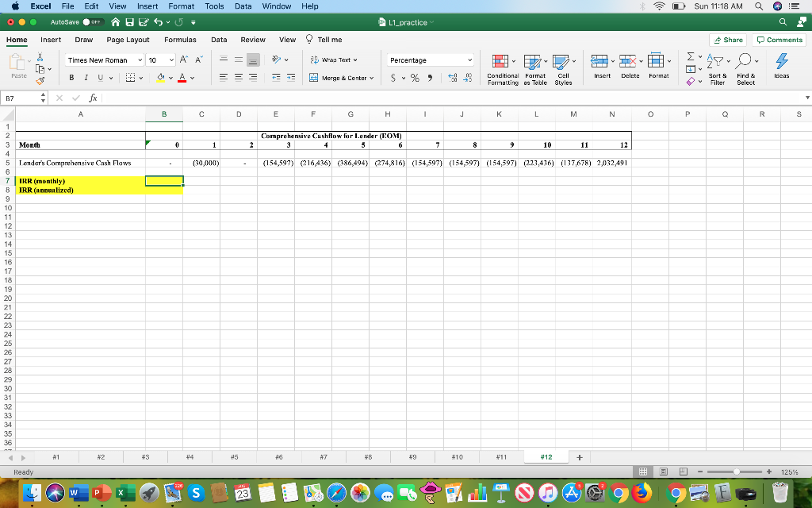Image resolution: width=812 pixels, height=508 pixels.
Task: Open Conditional Formatting
Action: coord(503,70)
